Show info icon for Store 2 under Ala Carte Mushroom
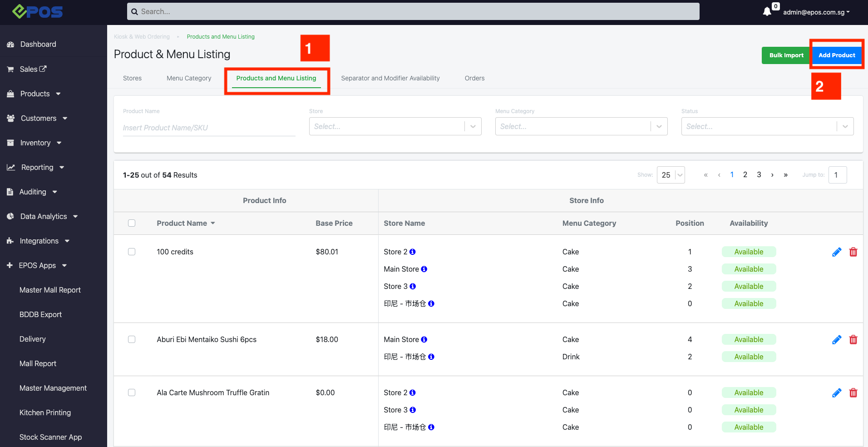The width and height of the screenshot is (868, 447). pyautogui.click(x=413, y=392)
